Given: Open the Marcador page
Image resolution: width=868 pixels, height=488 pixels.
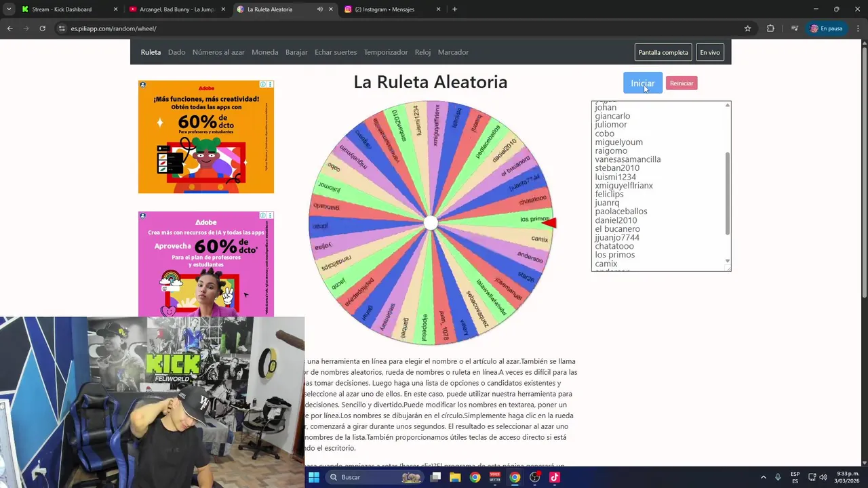Looking at the screenshot, I should tap(453, 52).
